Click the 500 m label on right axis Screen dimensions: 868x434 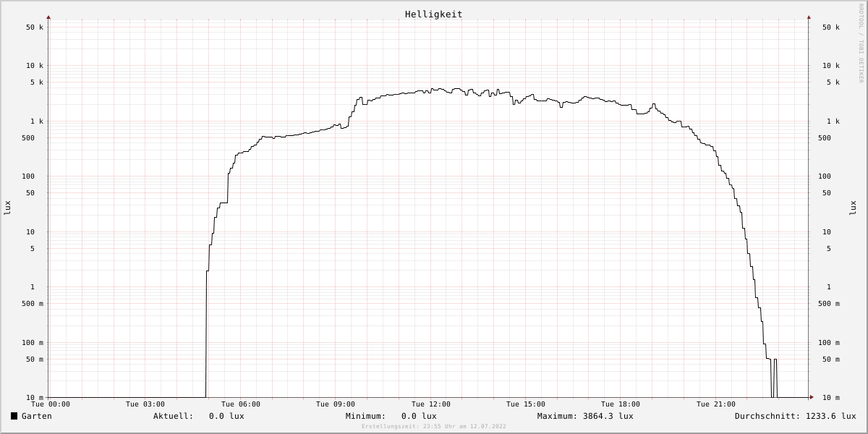pyautogui.click(x=829, y=304)
